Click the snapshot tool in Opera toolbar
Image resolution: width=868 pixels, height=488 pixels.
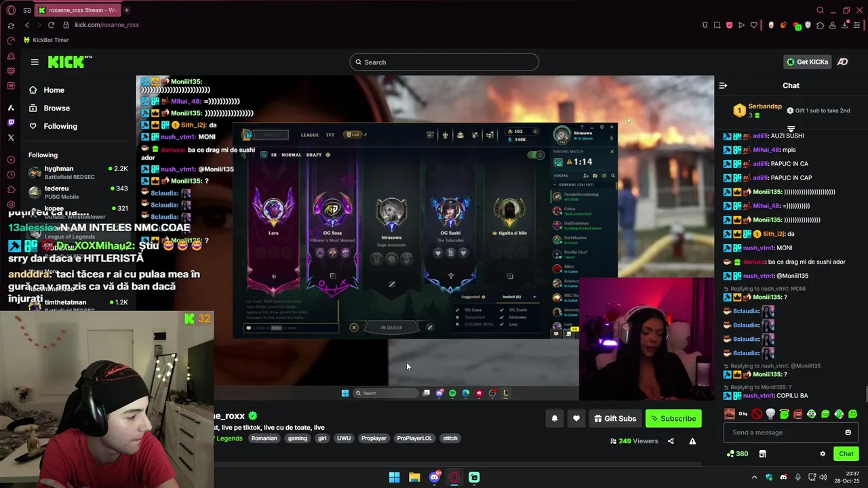(x=717, y=25)
